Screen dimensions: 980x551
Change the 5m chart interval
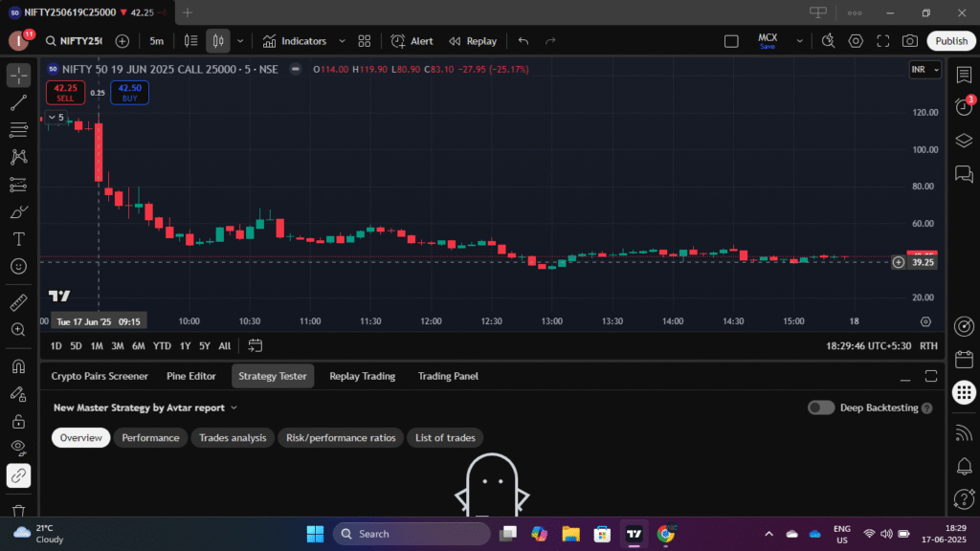(156, 41)
